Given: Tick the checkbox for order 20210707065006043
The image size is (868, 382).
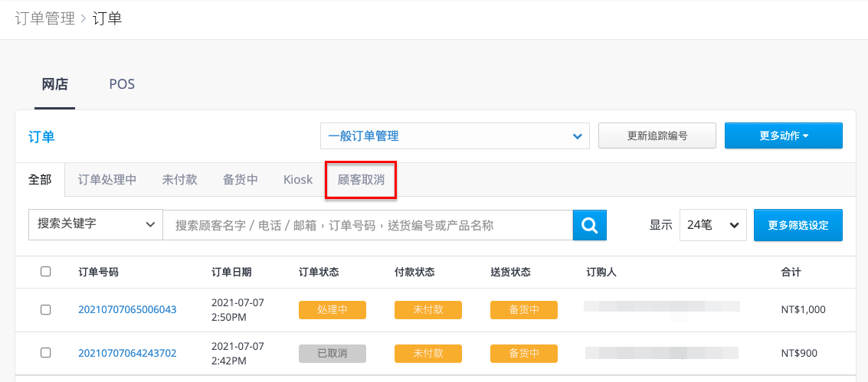Looking at the screenshot, I should click(x=46, y=309).
